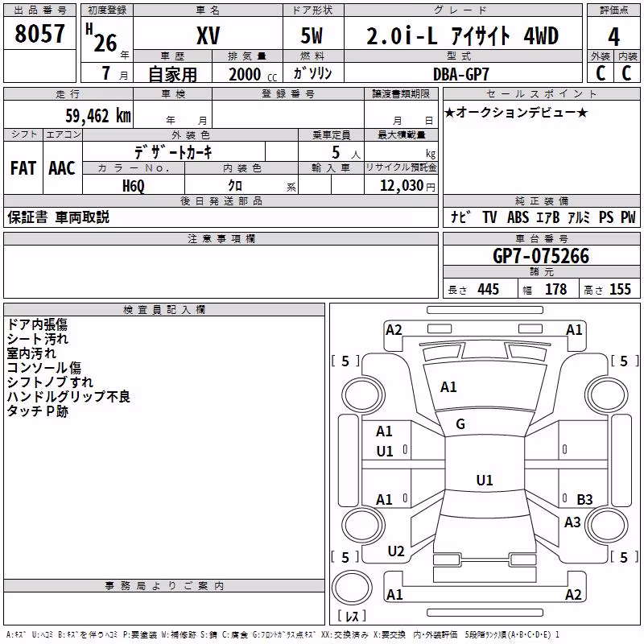Select exterior color デザートカーキ
The height and width of the screenshot is (644, 644).
173,152
